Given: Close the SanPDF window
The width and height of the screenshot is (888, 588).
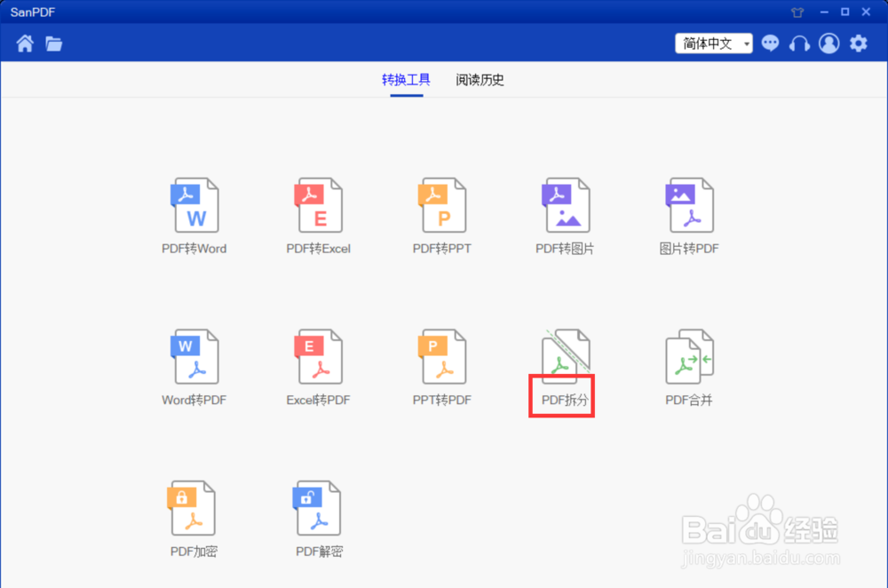Looking at the screenshot, I should point(866,12).
